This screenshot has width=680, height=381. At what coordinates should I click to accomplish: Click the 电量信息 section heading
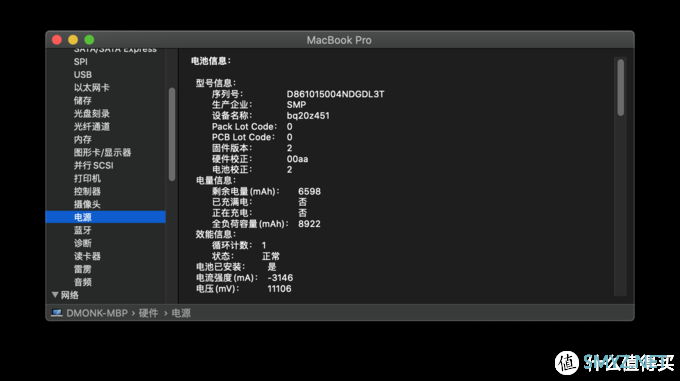click(x=216, y=180)
